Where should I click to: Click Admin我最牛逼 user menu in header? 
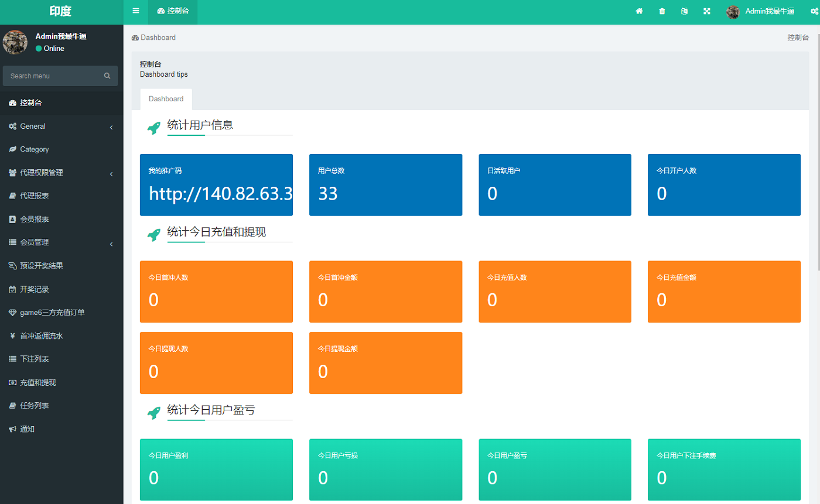coord(760,12)
